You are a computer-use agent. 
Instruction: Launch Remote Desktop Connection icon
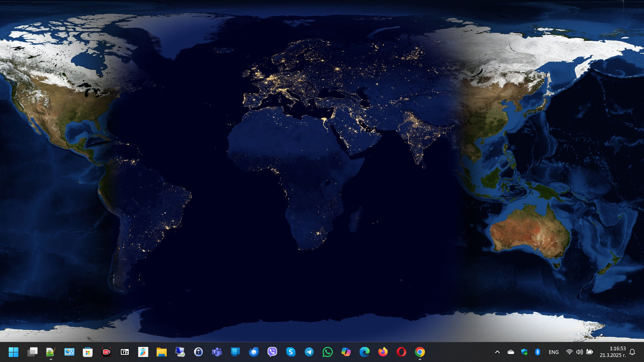click(180, 352)
